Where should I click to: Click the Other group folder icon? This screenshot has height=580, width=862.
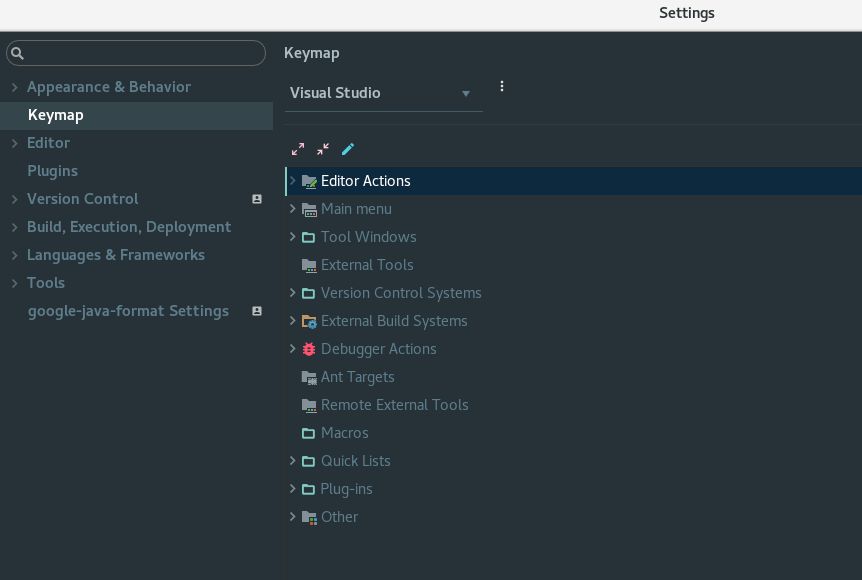309,517
